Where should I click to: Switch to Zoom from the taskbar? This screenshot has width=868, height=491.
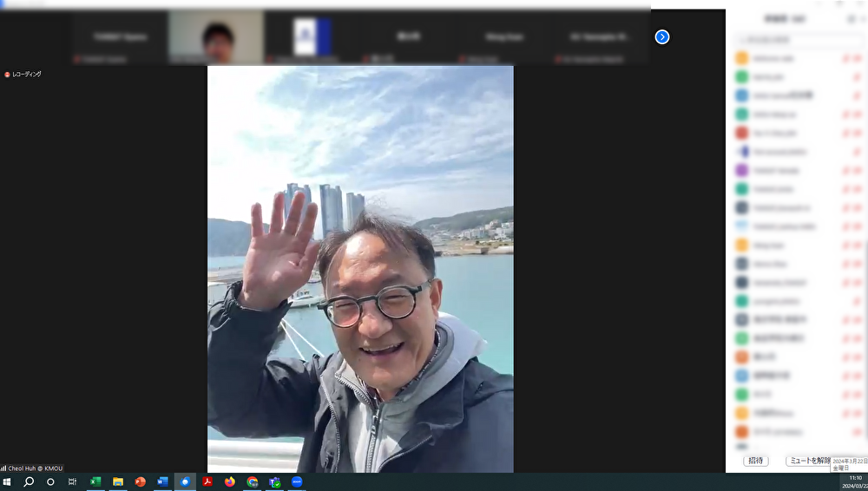[x=297, y=481]
